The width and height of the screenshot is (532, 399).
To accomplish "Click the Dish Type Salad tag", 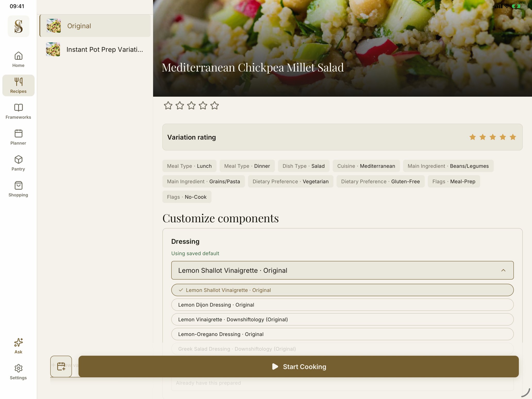I will tap(303, 166).
